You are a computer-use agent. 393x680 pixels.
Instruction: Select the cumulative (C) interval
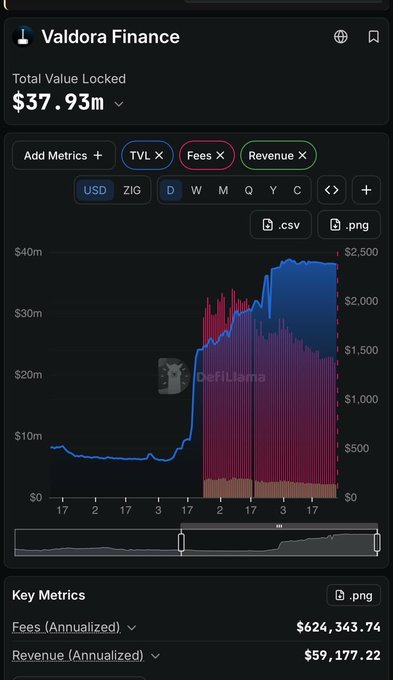297,190
